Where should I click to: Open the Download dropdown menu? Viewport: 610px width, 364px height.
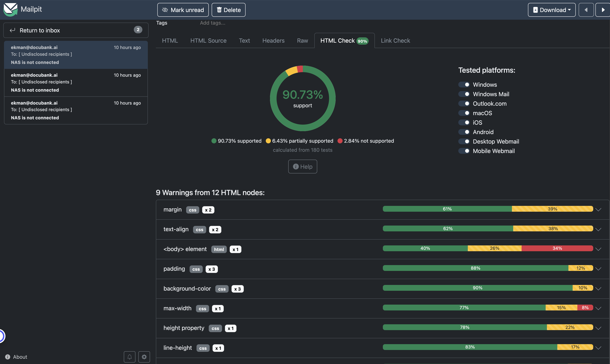click(552, 10)
